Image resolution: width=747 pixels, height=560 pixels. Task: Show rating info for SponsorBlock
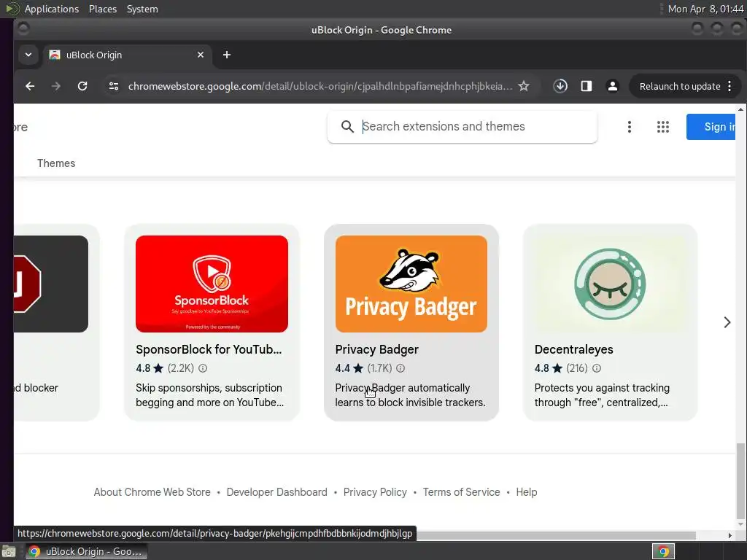203,368
